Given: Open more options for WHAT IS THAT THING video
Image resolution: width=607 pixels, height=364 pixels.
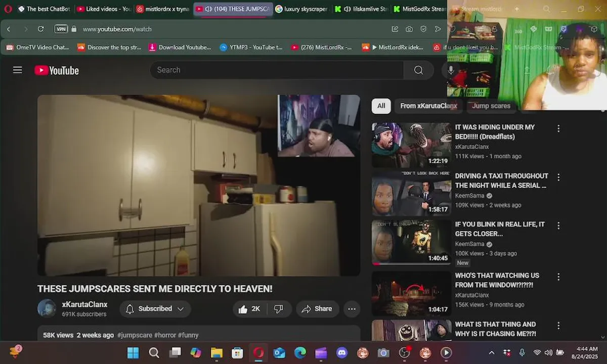Looking at the screenshot, I should (558, 326).
